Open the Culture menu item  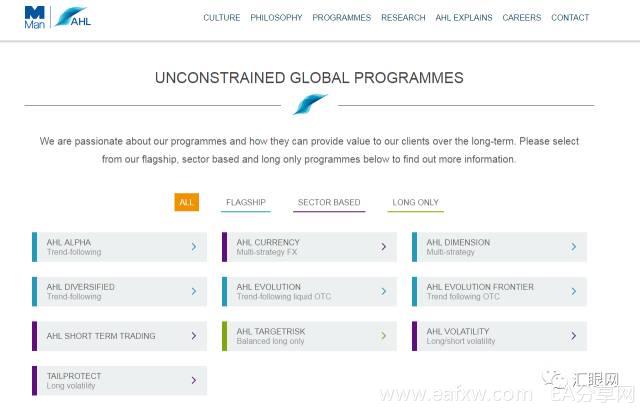(222, 18)
